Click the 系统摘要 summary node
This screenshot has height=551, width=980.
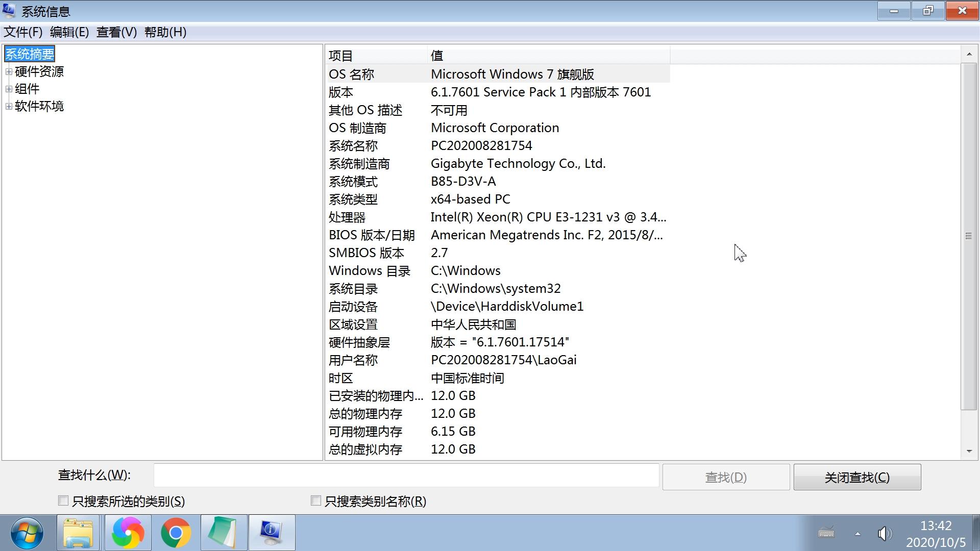tap(29, 54)
